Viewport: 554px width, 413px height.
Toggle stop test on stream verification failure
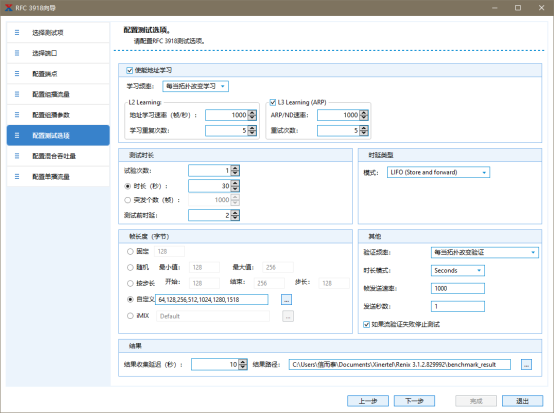pos(366,324)
